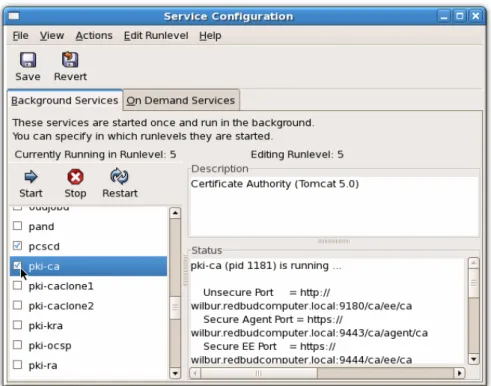The height and width of the screenshot is (386, 491).
Task: Open the Help menu
Action: (x=210, y=36)
